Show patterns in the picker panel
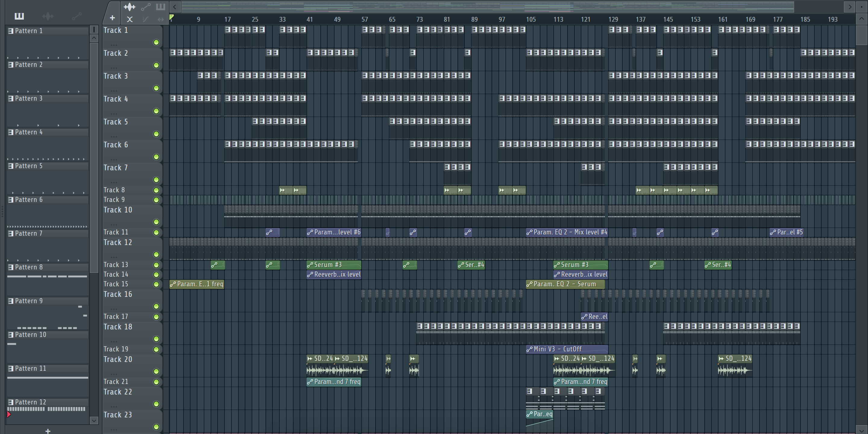 [19, 16]
